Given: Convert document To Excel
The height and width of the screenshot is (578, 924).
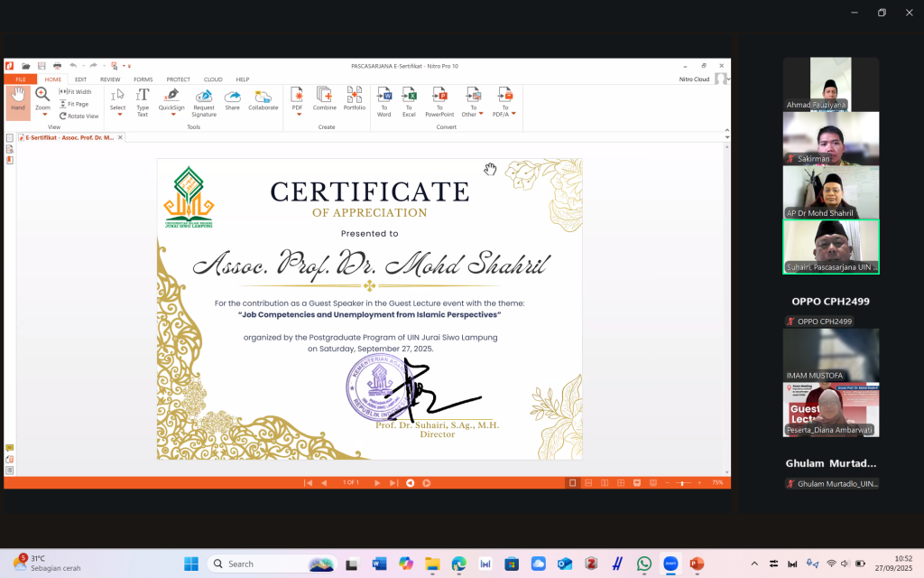Looking at the screenshot, I should coord(409,100).
